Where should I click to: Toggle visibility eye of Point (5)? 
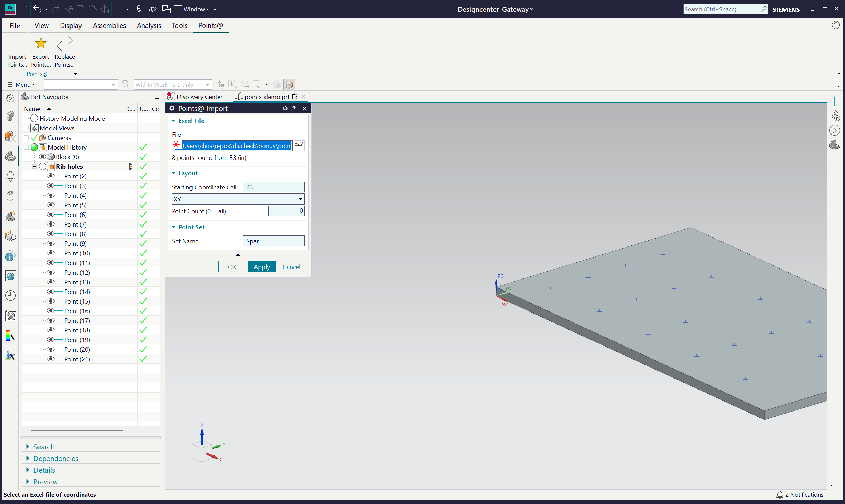[x=51, y=205]
